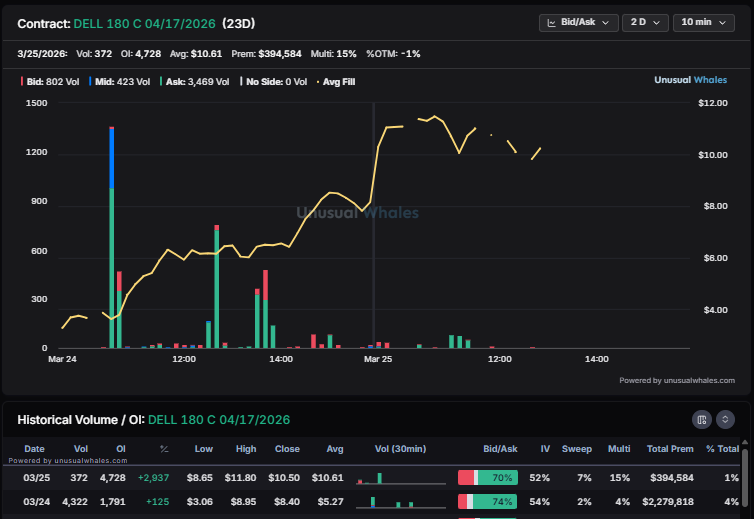Sort table by Multi column header
Viewport: 754px width, 519px height.
(x=619, y=449)
